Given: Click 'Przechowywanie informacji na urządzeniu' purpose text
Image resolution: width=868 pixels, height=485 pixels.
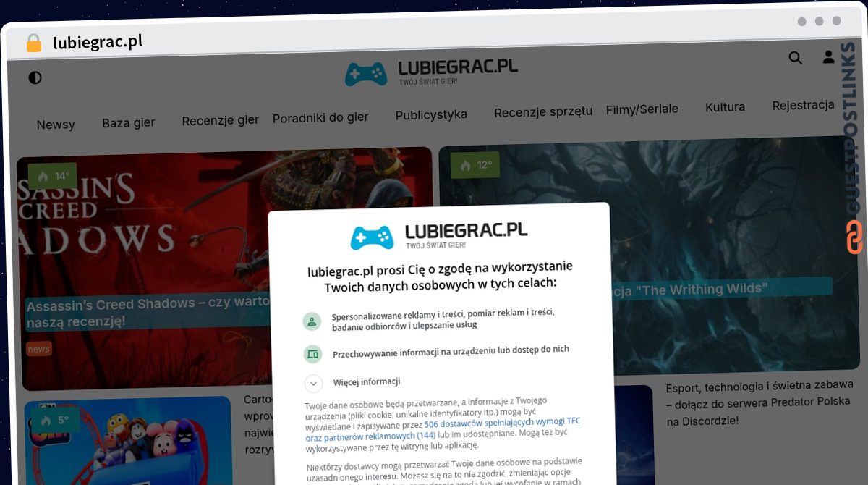Looking at the screenshot, I should tap(451, 352).
